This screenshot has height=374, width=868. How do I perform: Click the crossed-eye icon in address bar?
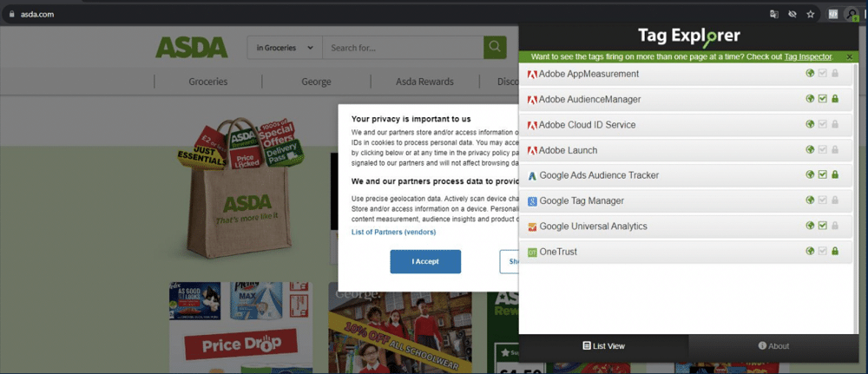tap(792, 15)
